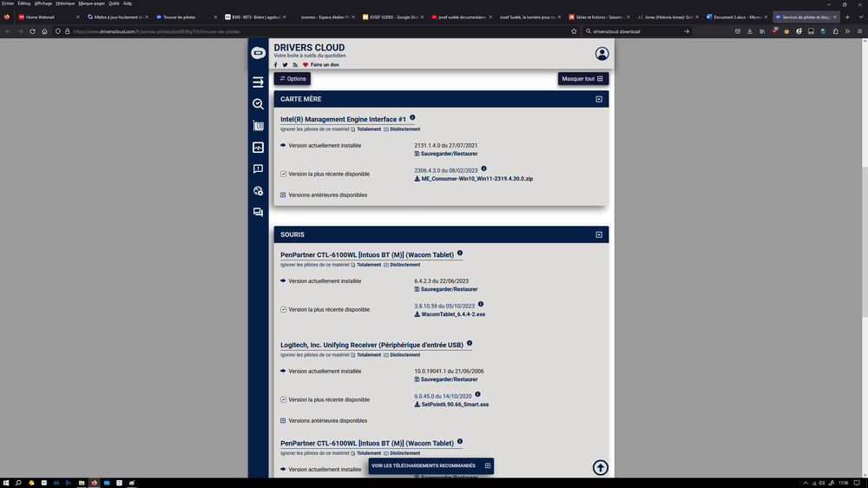Show info for Intel Management Engine Interface
868x488 pixels.
click(x=412, y=118)
